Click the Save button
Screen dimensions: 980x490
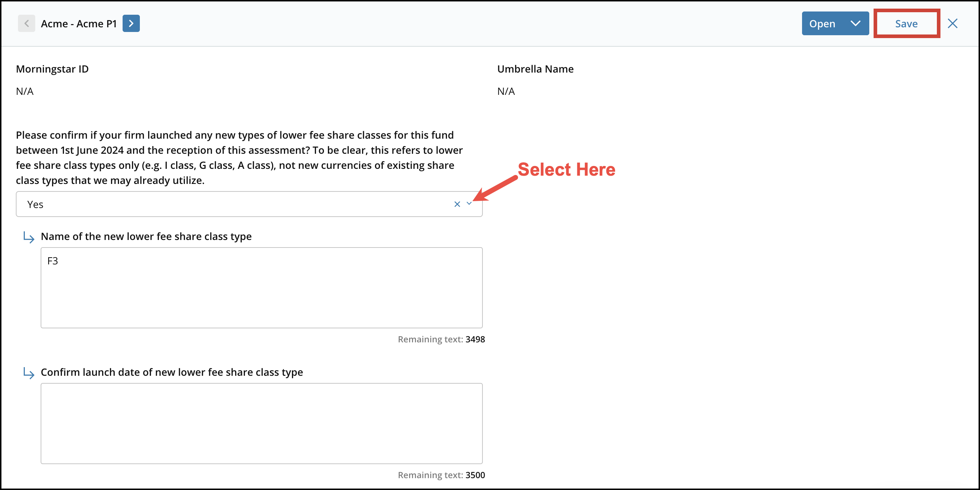coord(906,24)
